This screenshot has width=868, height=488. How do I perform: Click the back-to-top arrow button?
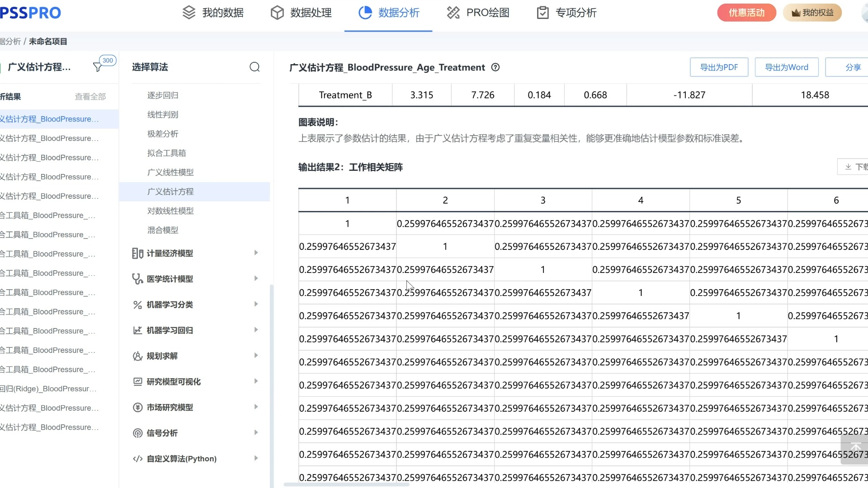(x=855, y=449)
